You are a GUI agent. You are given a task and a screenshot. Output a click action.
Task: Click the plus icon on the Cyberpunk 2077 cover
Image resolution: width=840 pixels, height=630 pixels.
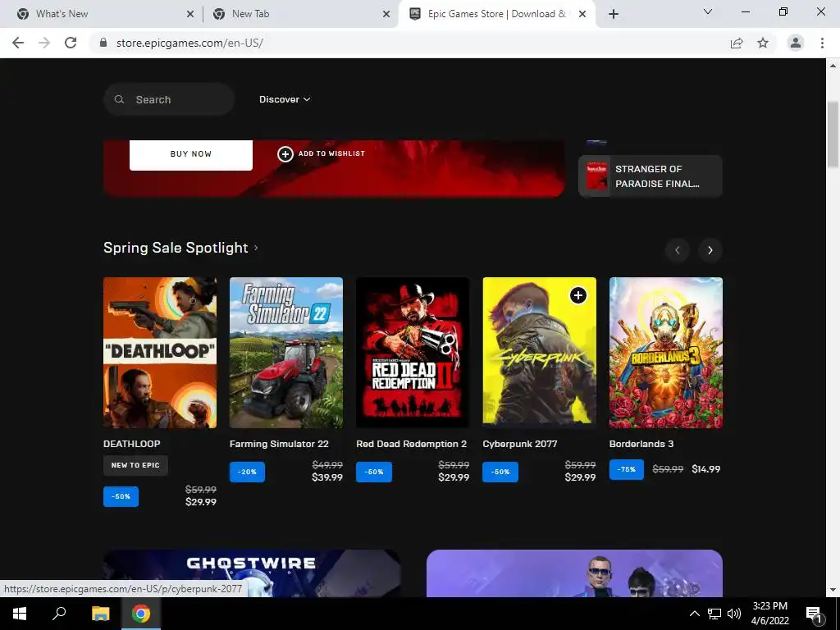[x=578, y=295]
